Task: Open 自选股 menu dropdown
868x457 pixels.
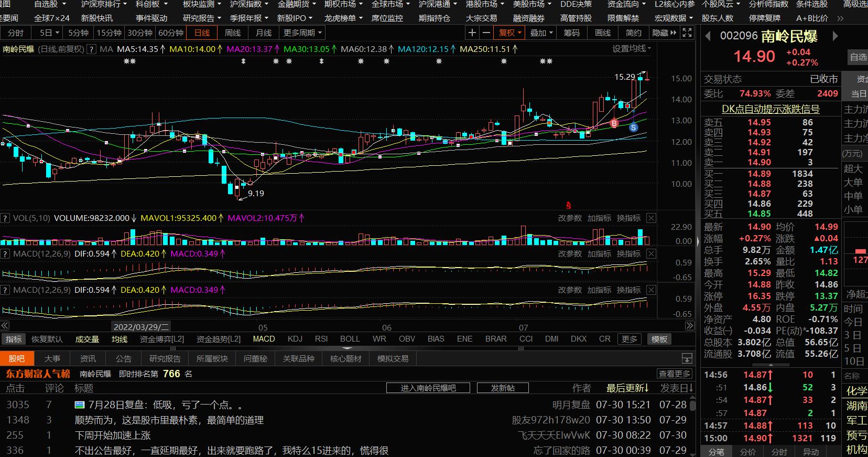Action: click(x=49, y=4)
